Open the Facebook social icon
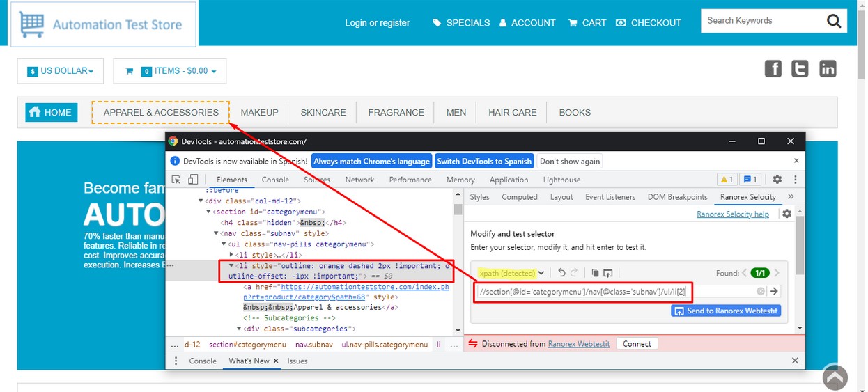This screenshot has width=868, height=392. click(773, 68)
